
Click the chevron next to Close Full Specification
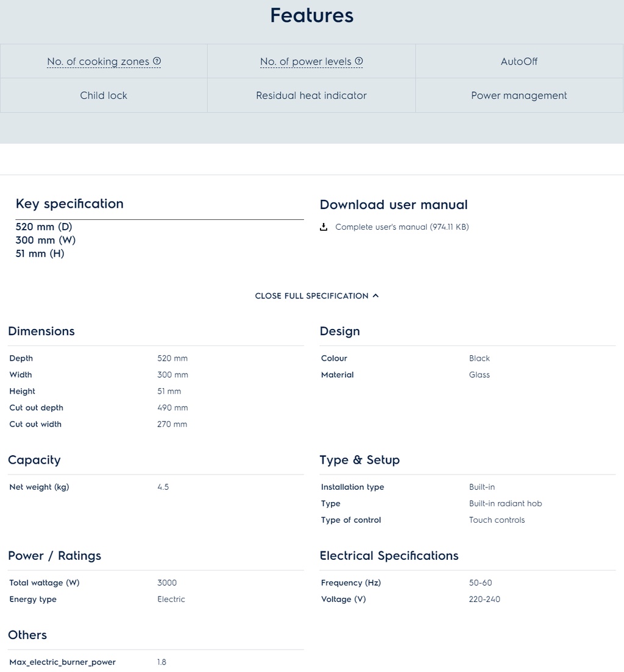coord(375,295)
